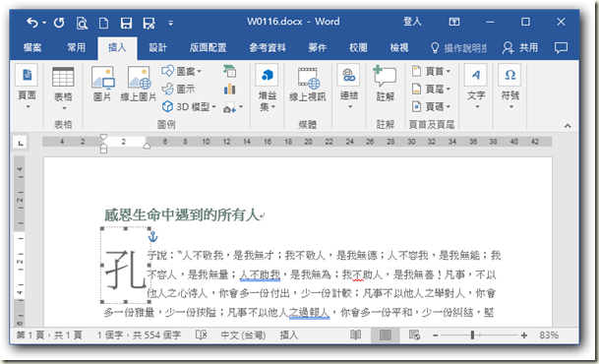Image resolution: width=599 pixels, height=364 pixels.
Task: Open the 頁碼 page number dropdown
Action: 432,106
